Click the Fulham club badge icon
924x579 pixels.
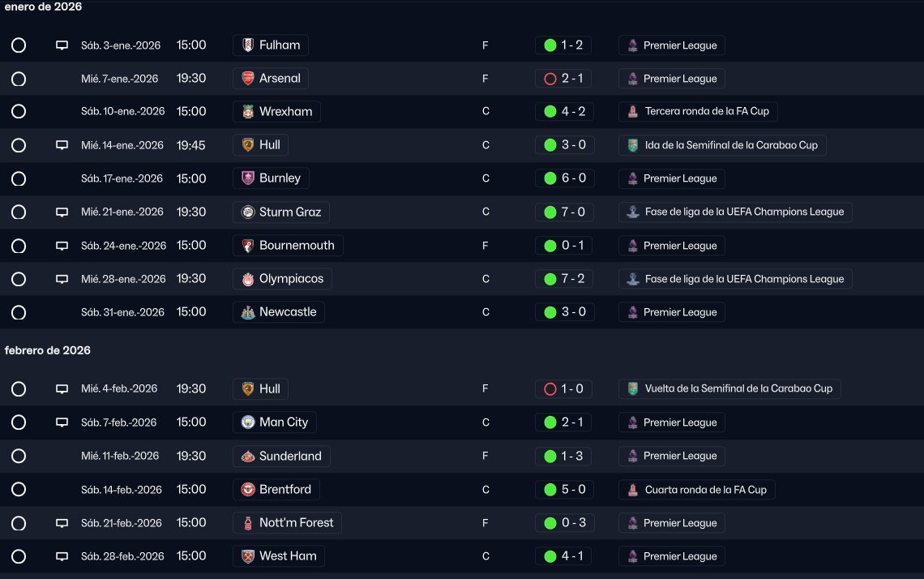(x=248, y=45)
